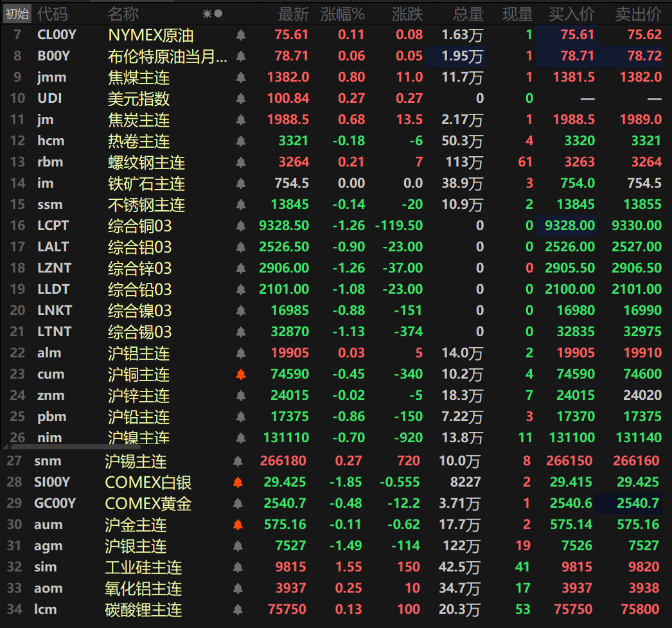Click the bell beside 热卷主连
This screenshot has width=672, height=628.
[x=241, y=141]
